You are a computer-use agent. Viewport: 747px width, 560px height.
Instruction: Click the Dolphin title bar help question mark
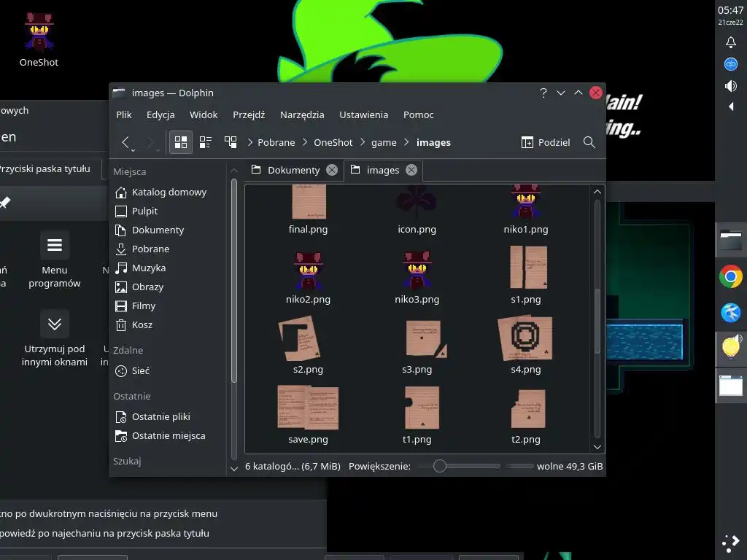543,93
